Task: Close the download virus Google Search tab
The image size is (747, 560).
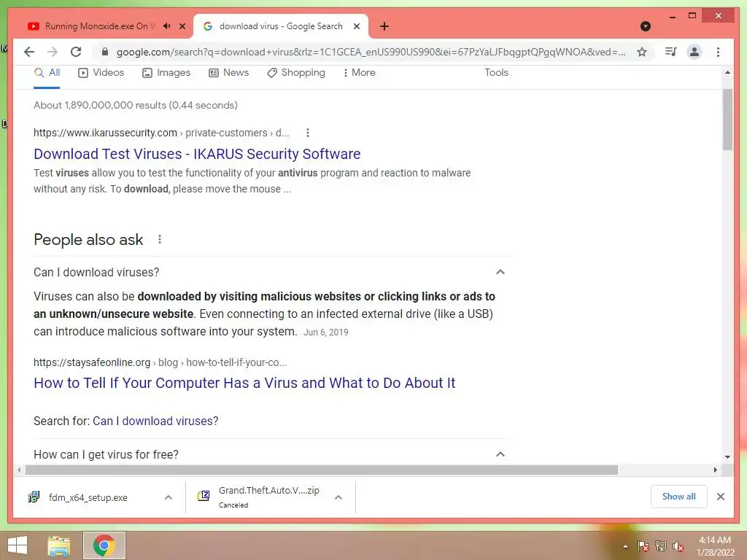Action: (356, 26)
